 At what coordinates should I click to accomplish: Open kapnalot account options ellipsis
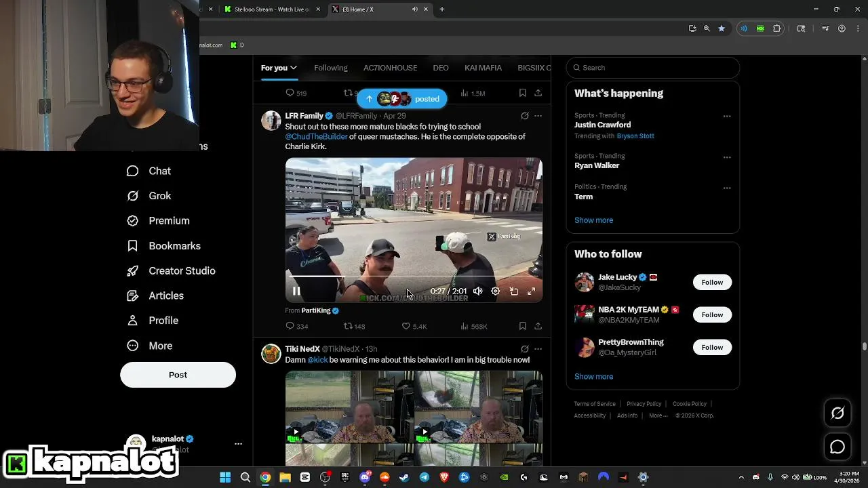[238, 444]
